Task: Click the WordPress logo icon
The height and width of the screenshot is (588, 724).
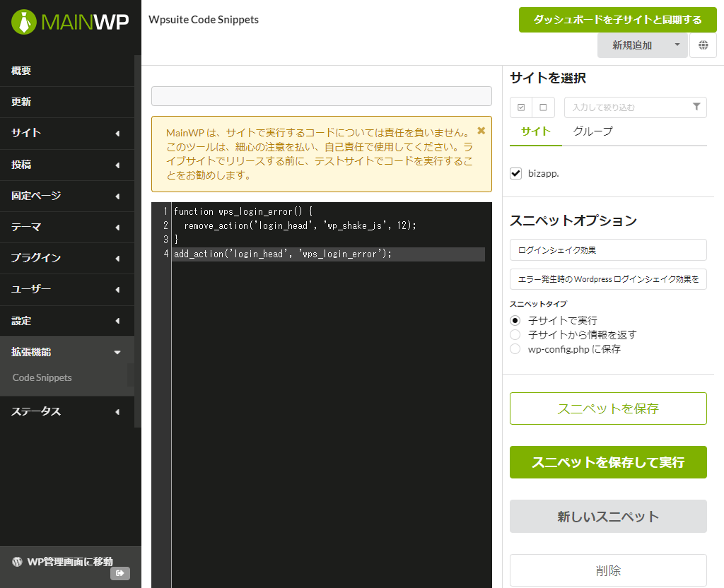Action: (x=17, y=561)
